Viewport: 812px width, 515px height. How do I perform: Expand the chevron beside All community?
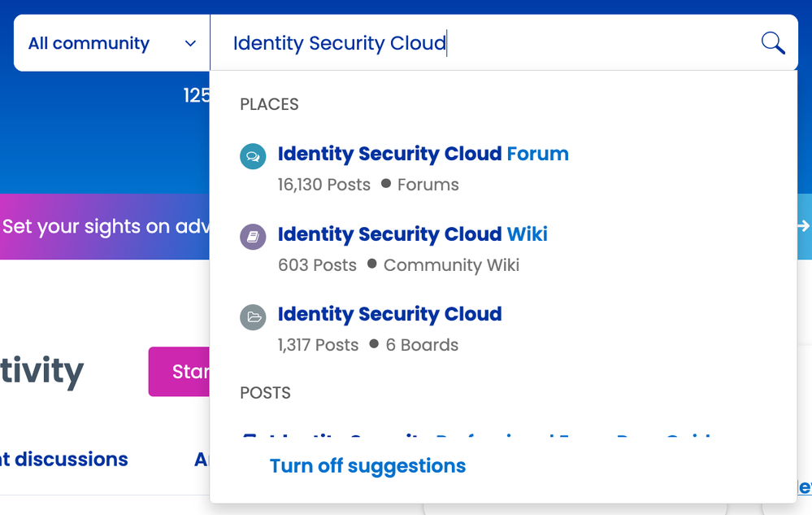pyautogui.click(x=190, y=43)
